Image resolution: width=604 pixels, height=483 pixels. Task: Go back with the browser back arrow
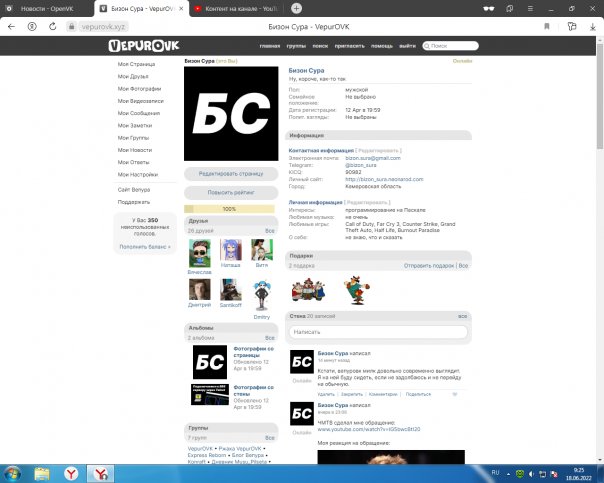coord(12,27)
